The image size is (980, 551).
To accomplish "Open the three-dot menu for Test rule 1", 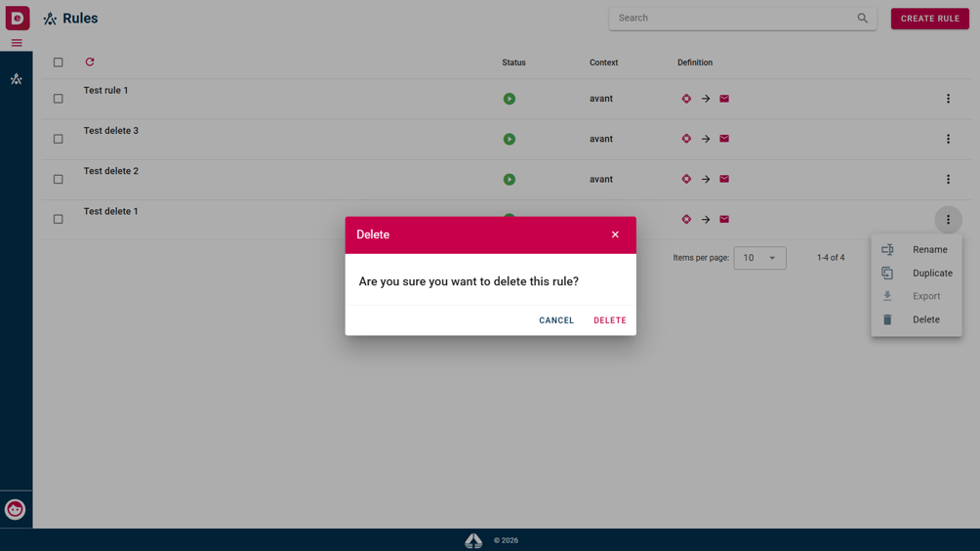I will pos(948,99).
